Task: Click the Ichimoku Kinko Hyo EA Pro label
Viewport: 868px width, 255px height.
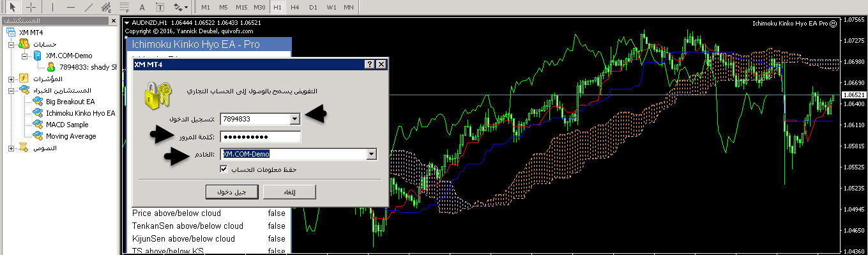Action: coord(791,23)
